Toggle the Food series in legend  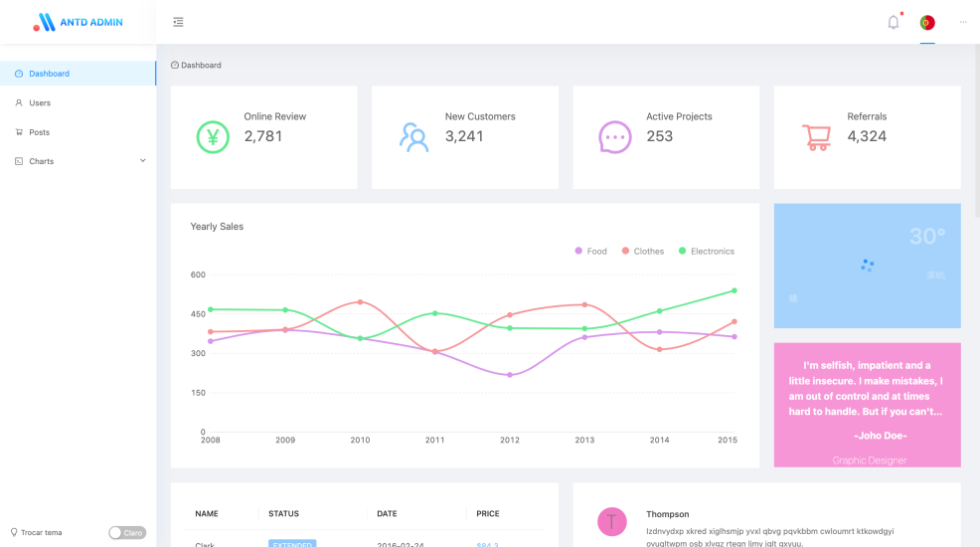click(x=590, y=252)
